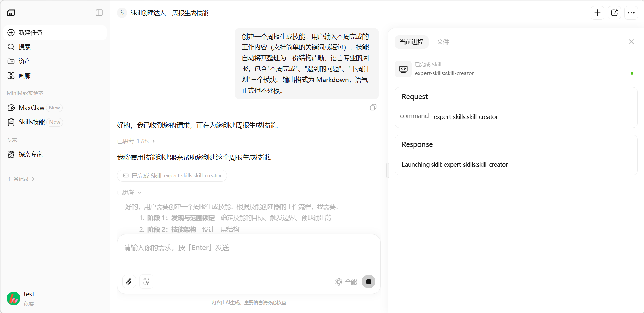
Task: Collapse the left sidebar panel
Action: 99,13
